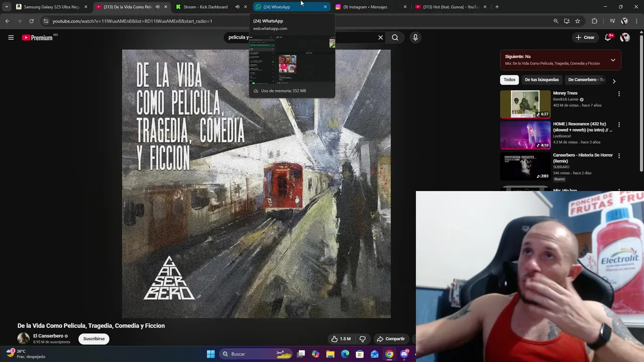644x362 pixels.
Task: Open the weather widget showing 26°C
Action: tap(25, 354)
